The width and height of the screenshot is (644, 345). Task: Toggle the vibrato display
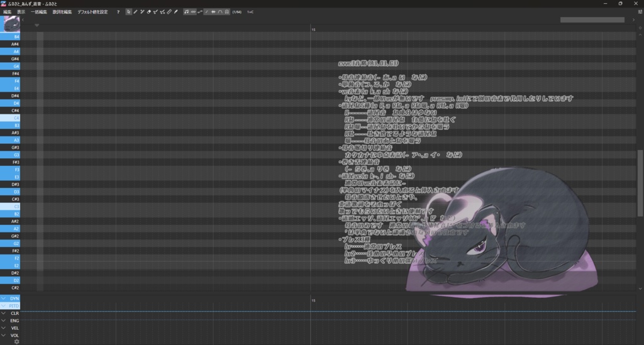[x=193, y=12]
